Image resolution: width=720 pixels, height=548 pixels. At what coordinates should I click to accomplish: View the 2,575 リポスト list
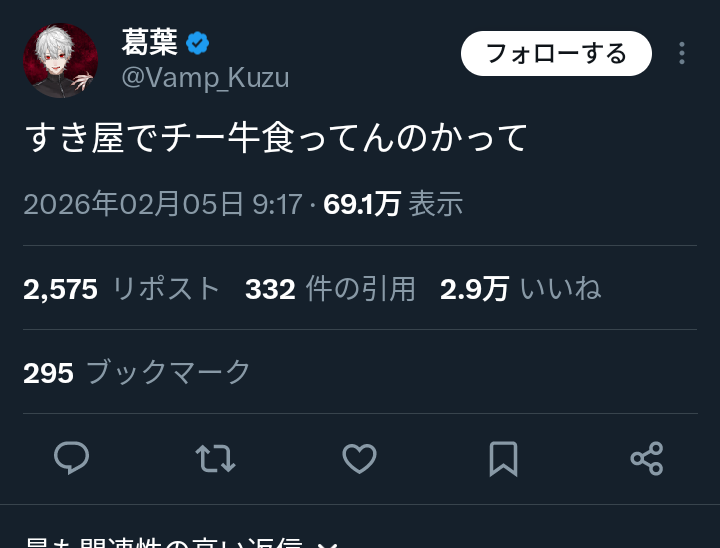[121, 289]
